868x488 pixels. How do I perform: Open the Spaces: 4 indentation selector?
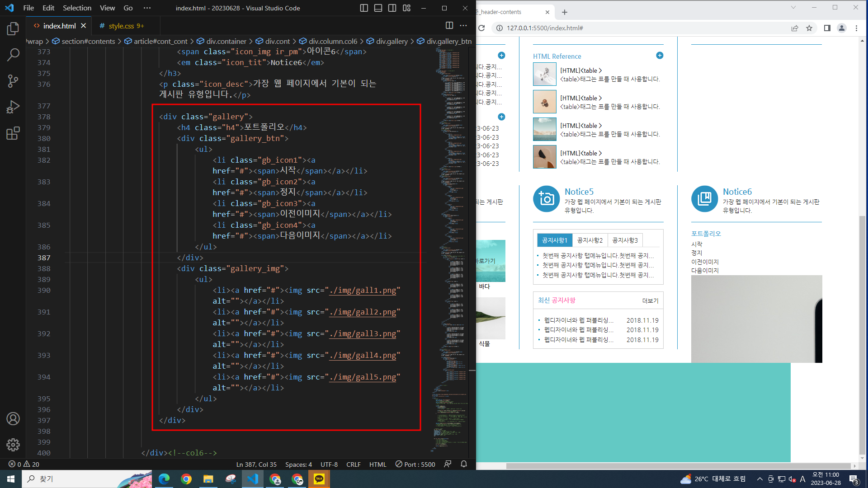[298, 464]
